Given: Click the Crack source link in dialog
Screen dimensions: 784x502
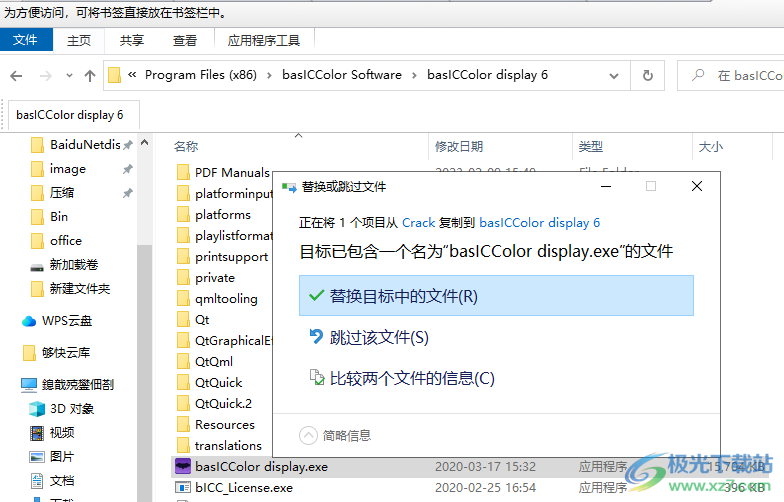Looking at the screenshot, I should click(418, 223).
